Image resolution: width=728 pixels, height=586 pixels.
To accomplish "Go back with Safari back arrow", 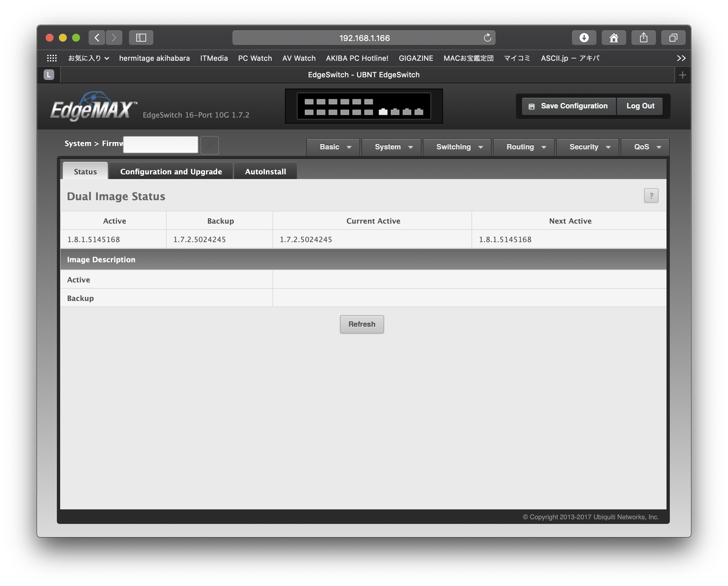I will coord(97,37).
